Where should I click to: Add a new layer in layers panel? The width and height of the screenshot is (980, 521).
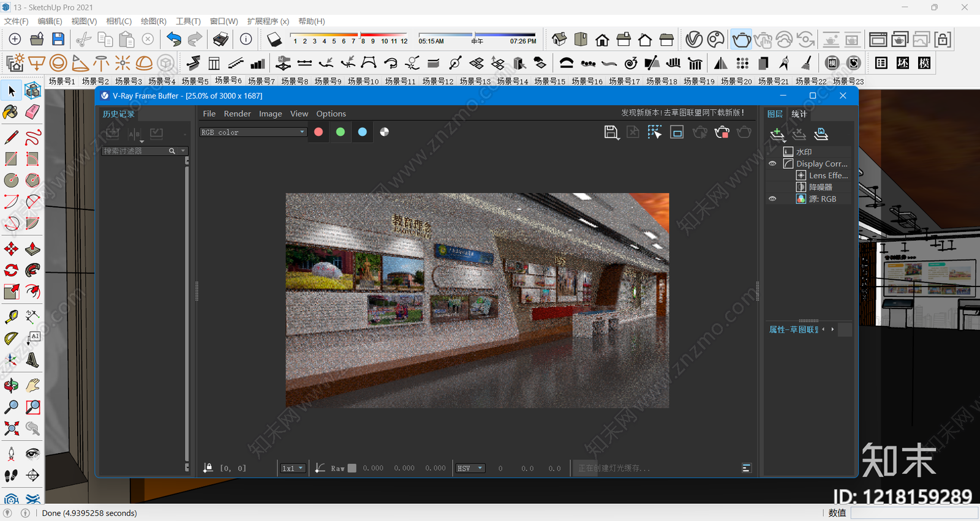(x=777, y=134)
